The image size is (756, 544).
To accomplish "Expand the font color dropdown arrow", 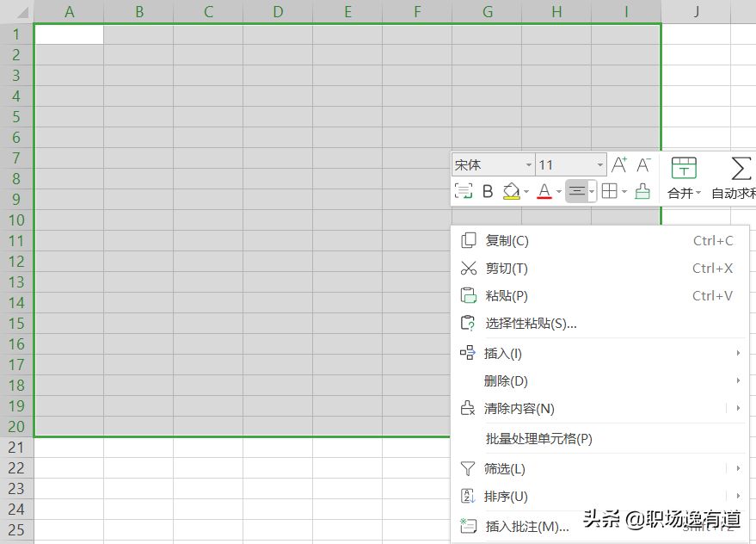I will pos(558,192).
